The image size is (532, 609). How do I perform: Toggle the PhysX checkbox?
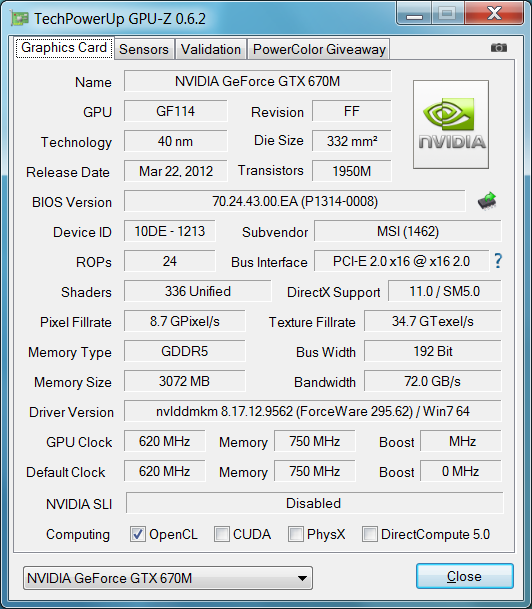pyautogui.click(x=296, y=534)
